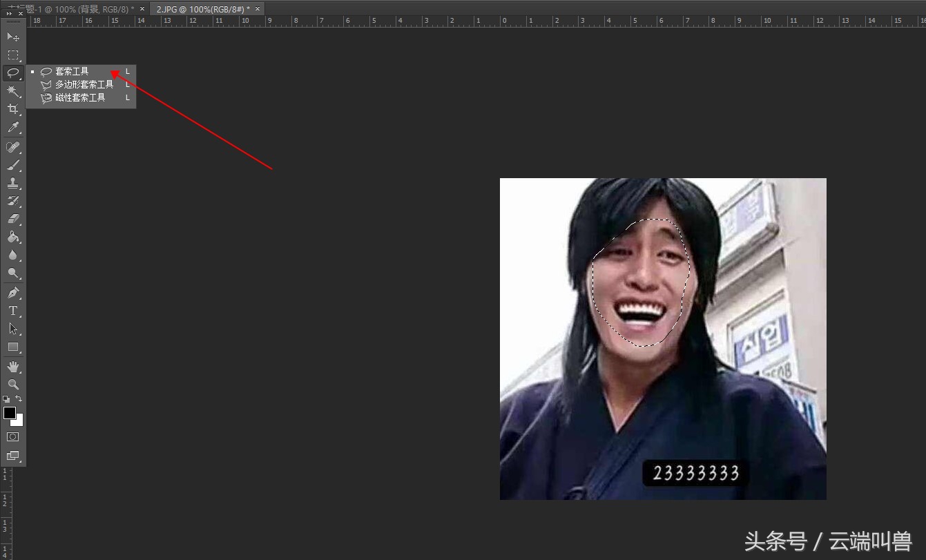Open the black foreground color swatch
926x560 pixels.
pos(10,413)
